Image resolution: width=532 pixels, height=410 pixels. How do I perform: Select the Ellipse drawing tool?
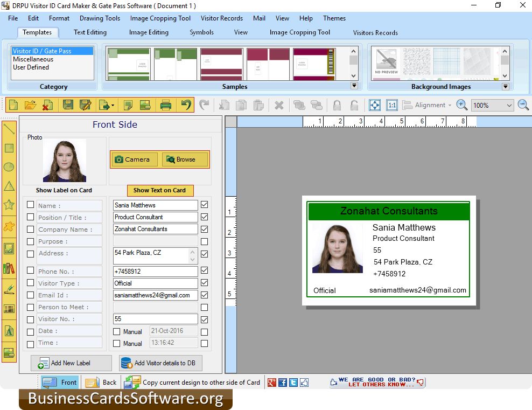[x=9, y=166]
